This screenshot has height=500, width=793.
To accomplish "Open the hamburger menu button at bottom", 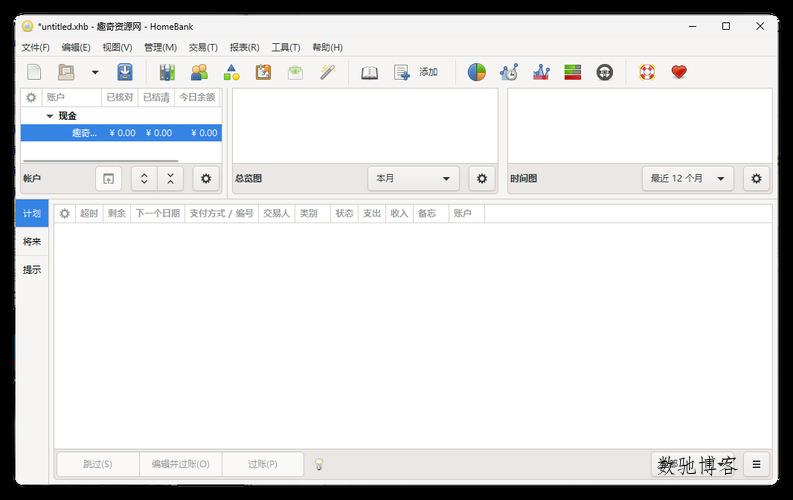I will tap(756, 464).
